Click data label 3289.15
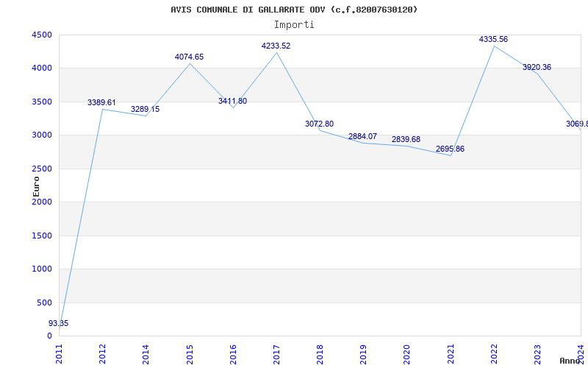 145,109
